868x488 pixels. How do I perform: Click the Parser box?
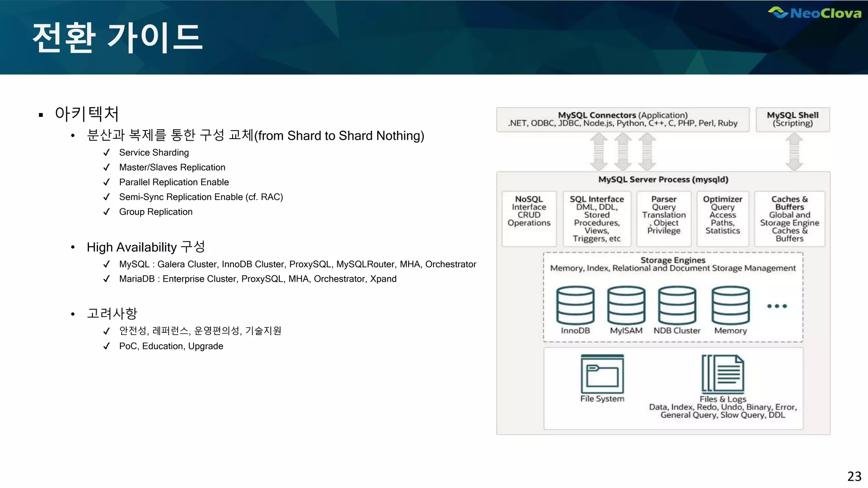pyautogui.click(x=664, y=219)
